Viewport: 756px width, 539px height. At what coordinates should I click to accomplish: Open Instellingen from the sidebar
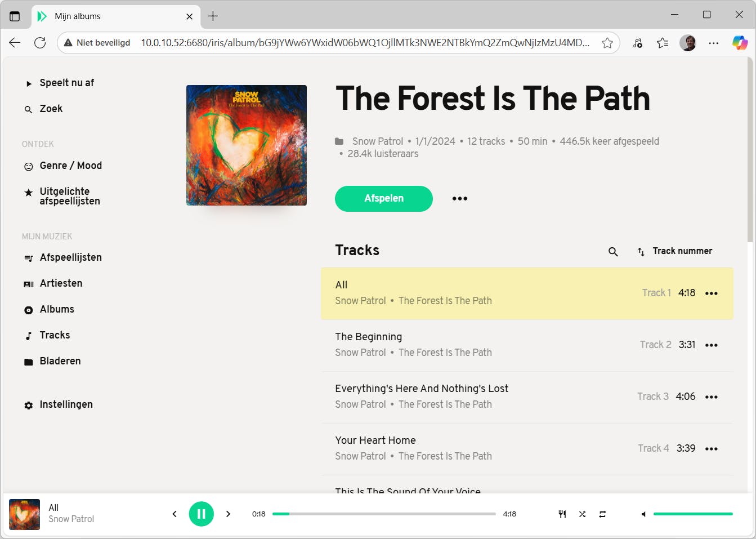(x=66, y=404)
